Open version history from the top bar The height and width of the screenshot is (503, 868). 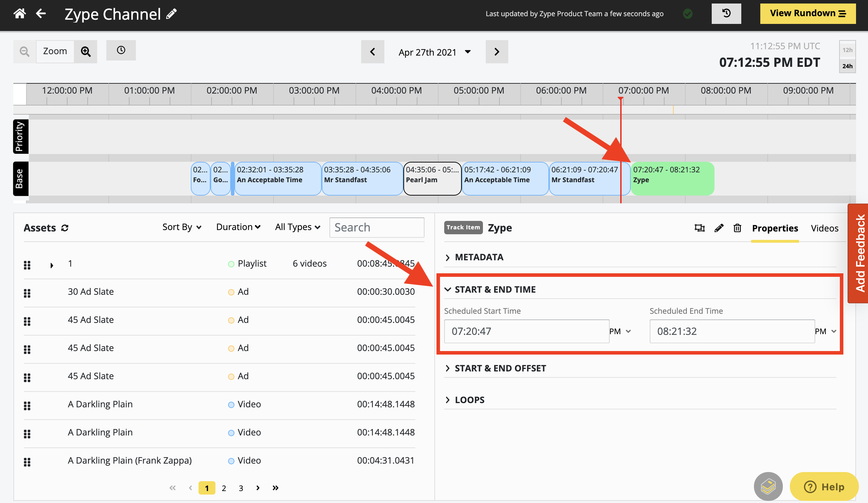click(x=726, y=13)
